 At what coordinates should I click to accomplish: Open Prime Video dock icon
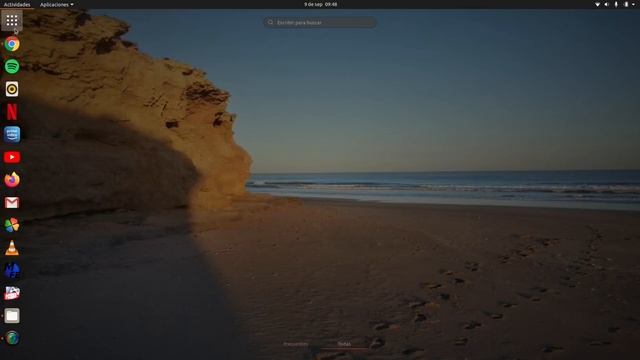coord(12,134)
